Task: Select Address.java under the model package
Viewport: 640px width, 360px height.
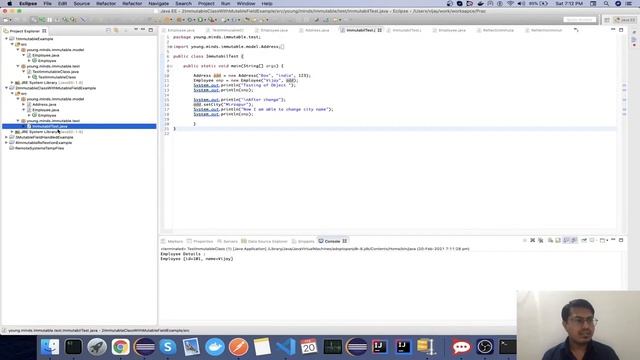Action: 44,104
